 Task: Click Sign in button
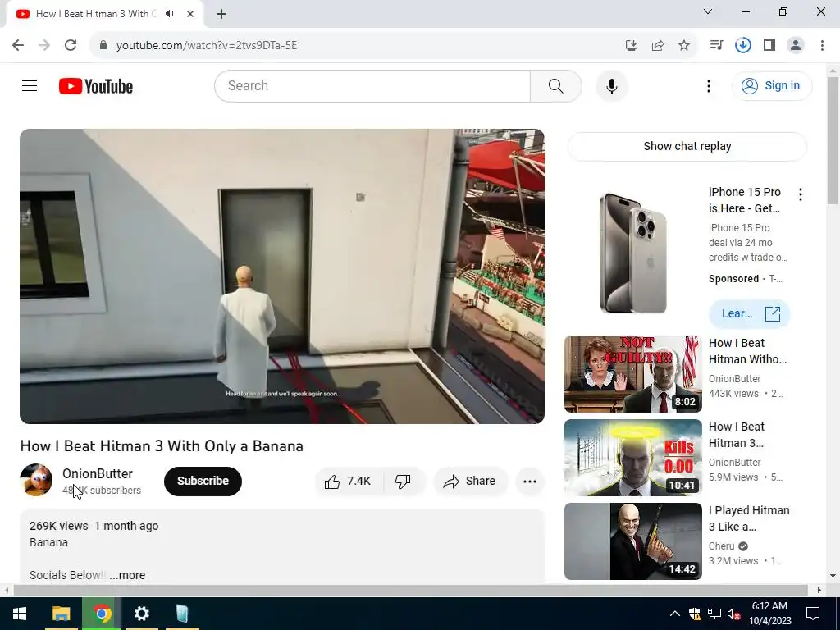tap(771, 85)
